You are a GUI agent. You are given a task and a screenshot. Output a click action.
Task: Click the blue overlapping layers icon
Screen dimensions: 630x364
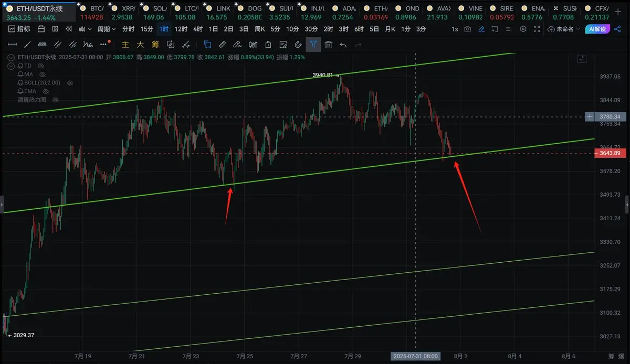pyautogui.click(x=207, y=45)
